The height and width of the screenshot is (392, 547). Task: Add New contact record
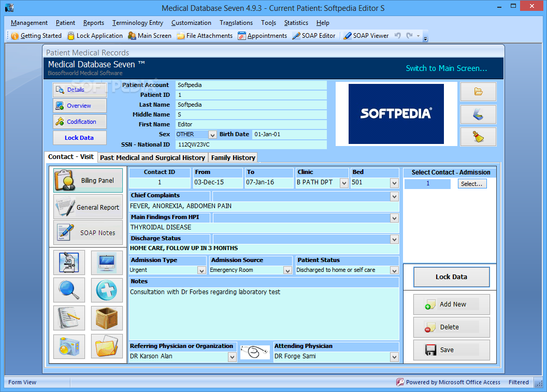[451, 304]
